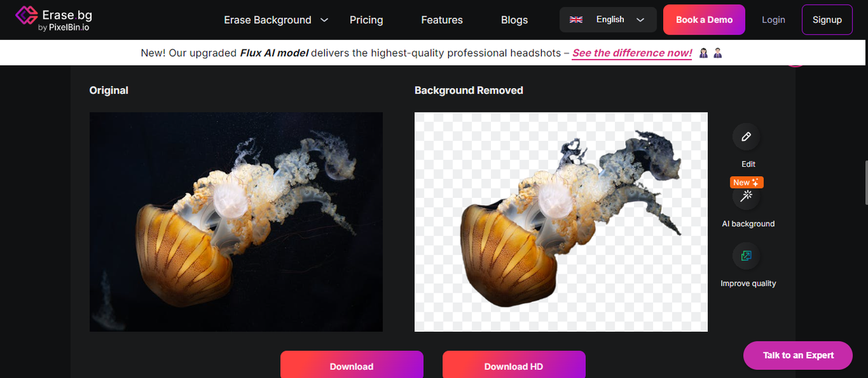Image resolution: width=868 pixels, height=378 pixels.
Task: Click the Erase.bg logo icon
Action: click(26, 15)
